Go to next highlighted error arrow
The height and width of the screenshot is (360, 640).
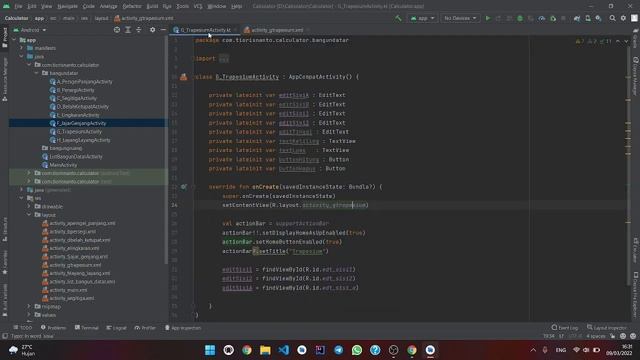tap(626, 42)
